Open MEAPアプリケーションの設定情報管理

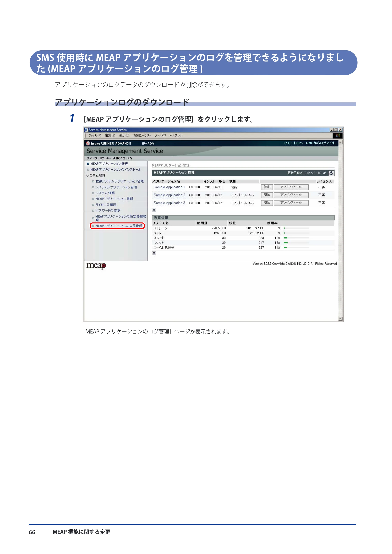(121, 218)
